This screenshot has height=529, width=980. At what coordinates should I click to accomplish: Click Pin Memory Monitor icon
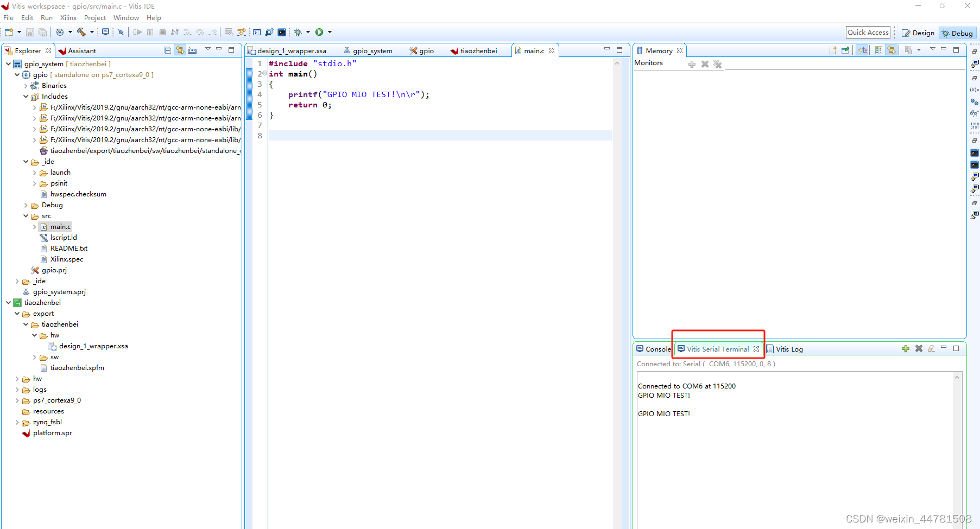pyautogui.click(x=845, y=50)
